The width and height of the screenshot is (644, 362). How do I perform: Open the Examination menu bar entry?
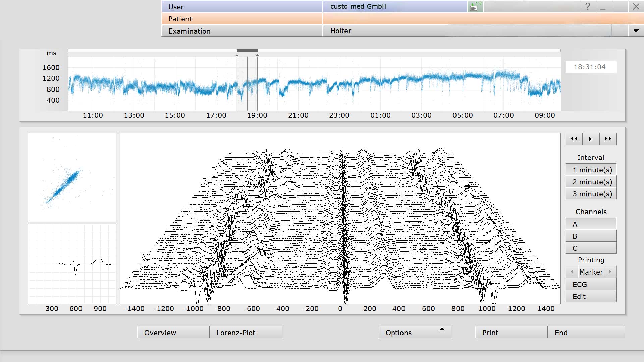[x=242, y=31]
